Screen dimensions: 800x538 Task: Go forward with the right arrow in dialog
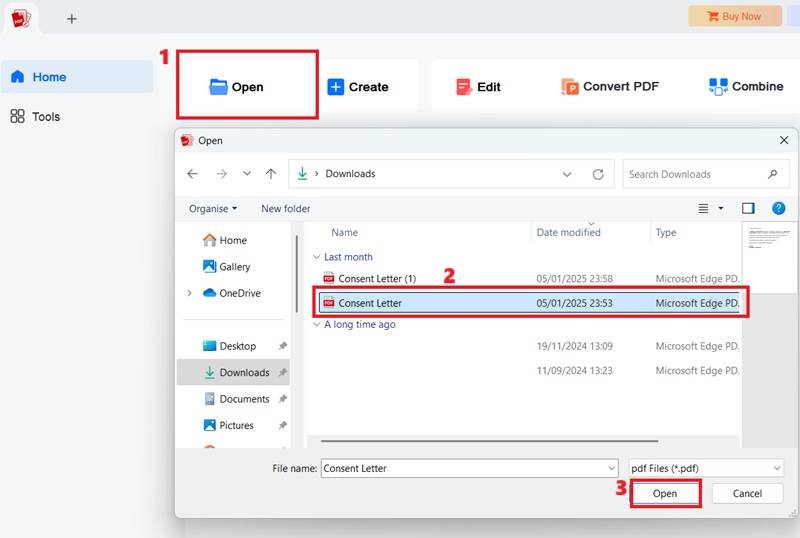(221, 174)
